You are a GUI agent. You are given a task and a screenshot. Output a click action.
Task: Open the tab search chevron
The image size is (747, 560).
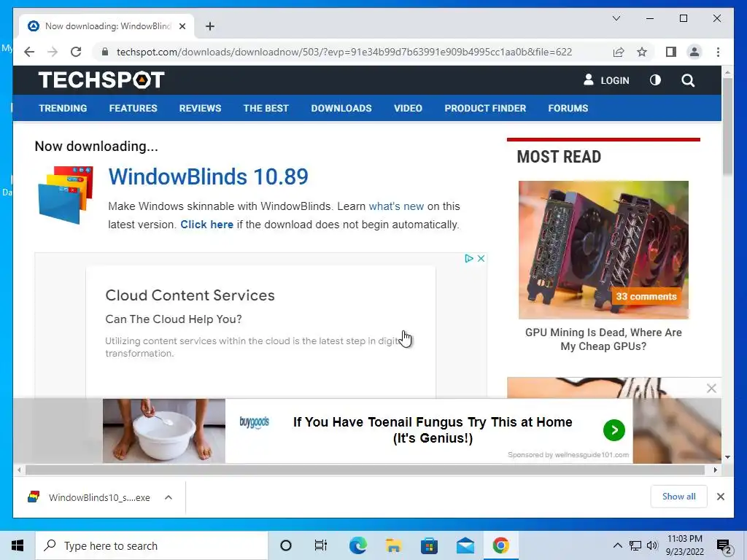616,18
